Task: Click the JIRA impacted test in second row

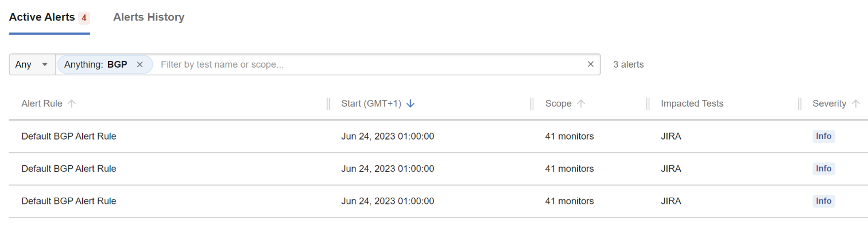Action: point(671,169)
